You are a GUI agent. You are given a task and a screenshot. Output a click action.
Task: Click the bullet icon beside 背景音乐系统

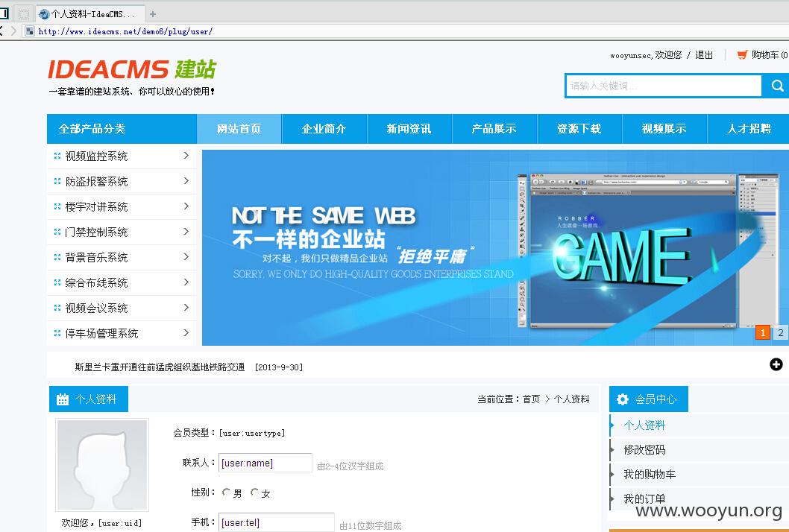[x=57, y=257]
